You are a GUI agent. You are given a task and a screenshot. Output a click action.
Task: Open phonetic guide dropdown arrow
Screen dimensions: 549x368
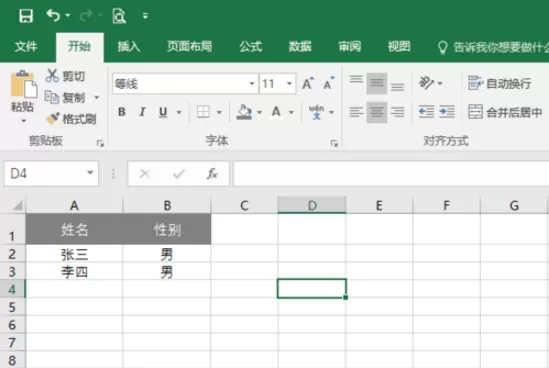331,112
